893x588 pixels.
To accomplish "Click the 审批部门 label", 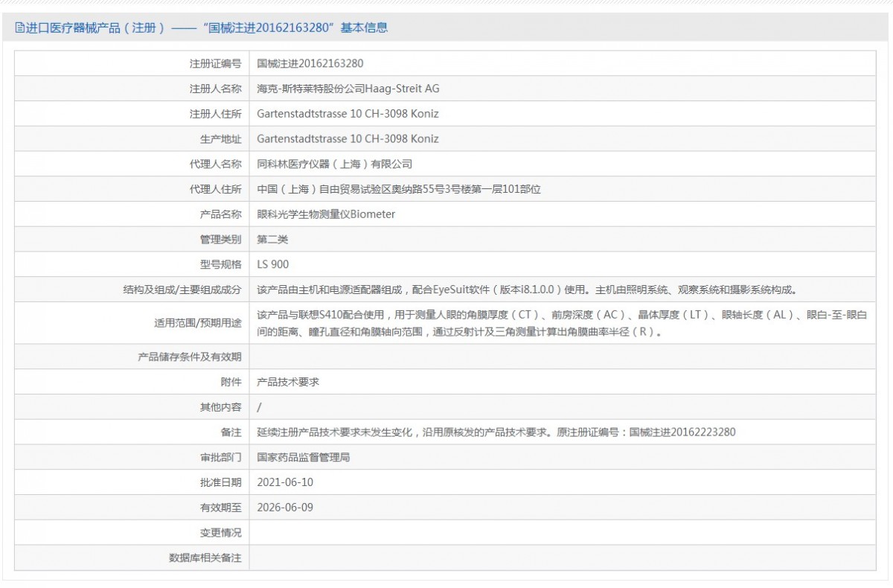I will coord(221,457).
